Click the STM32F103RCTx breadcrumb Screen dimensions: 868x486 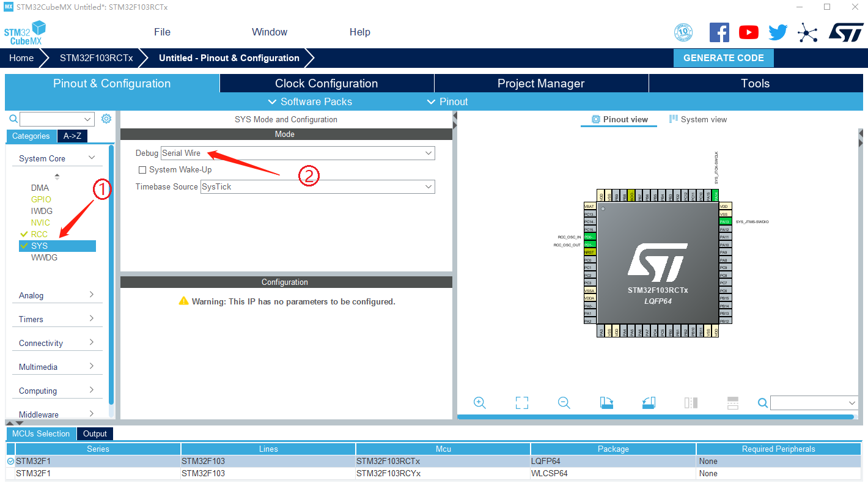(x=96, y=58)
